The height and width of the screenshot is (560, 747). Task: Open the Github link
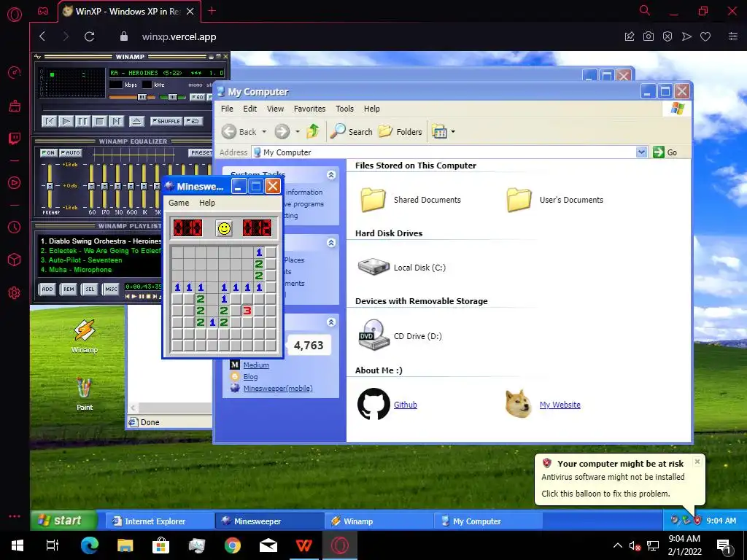pyautogui.click(x=406, y=405)
